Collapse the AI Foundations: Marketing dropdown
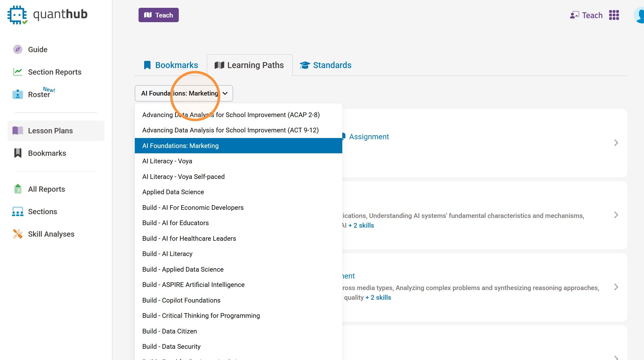Screen dimensions: 644x360 [184, 93]
